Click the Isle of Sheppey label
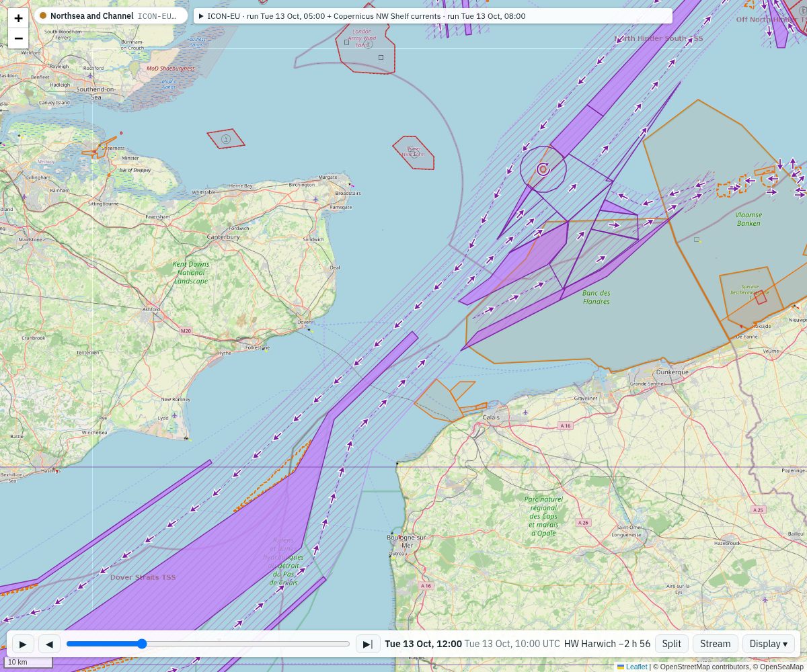 135,170
